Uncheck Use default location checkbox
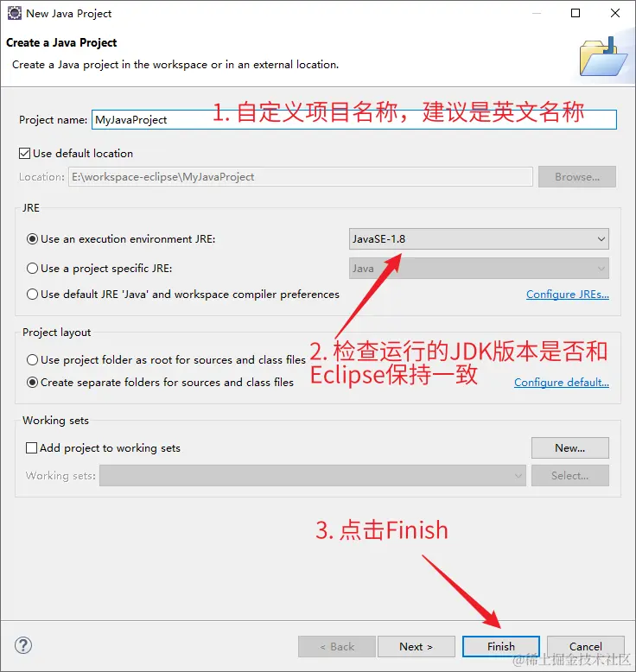636x672 pixels. click(24, 154)
